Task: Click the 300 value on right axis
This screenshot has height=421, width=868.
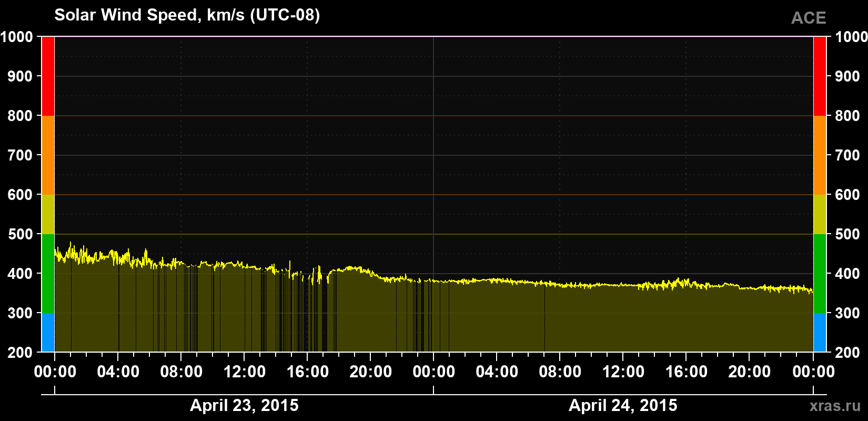Action: (x=847, y=313)
